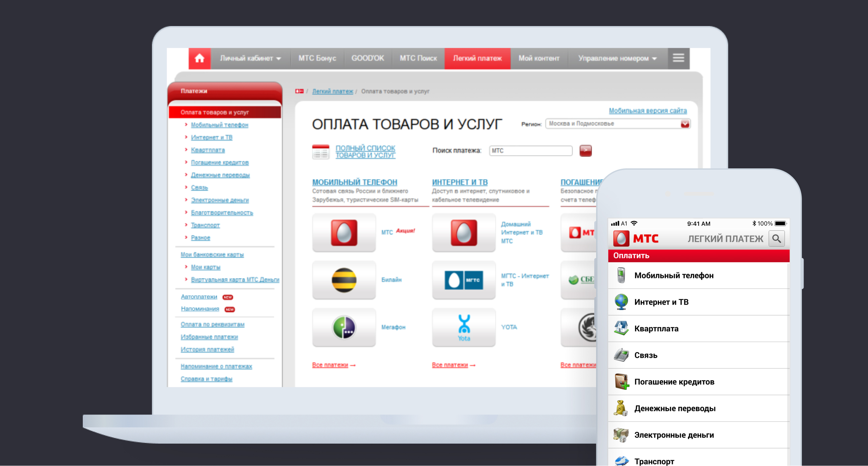Click the red home icon button
The image size is (868, 466).
click(200, 58)
